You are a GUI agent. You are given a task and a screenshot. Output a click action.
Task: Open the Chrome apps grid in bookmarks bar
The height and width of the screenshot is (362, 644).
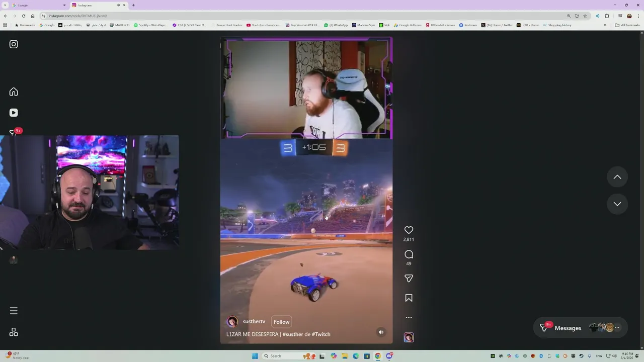(x=5, y=25)
